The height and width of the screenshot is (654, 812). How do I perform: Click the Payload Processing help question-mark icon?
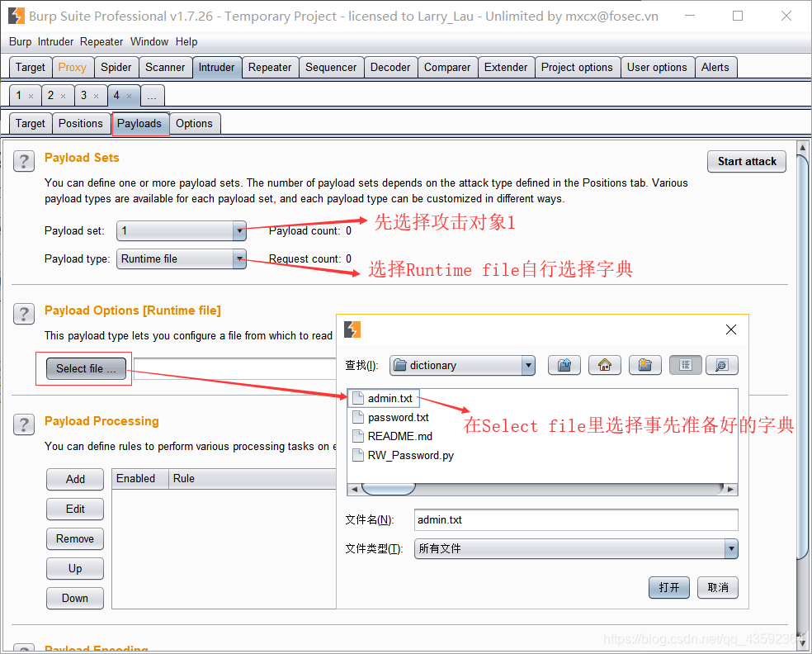(24, 424)
